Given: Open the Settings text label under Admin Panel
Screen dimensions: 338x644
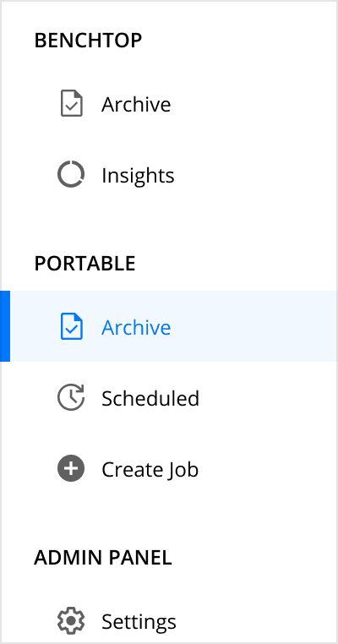Looking at the screenshot, I should 139,622.
